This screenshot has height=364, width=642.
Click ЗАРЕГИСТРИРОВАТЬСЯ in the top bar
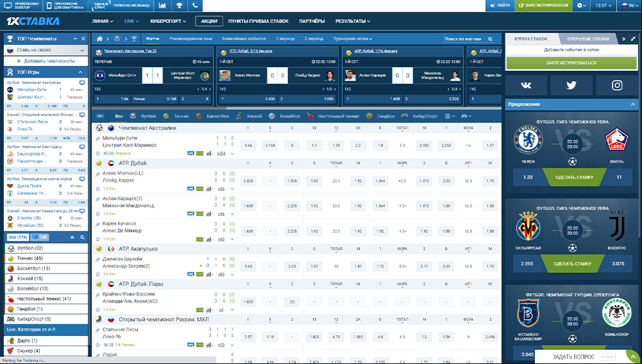(x=543, y=5)
